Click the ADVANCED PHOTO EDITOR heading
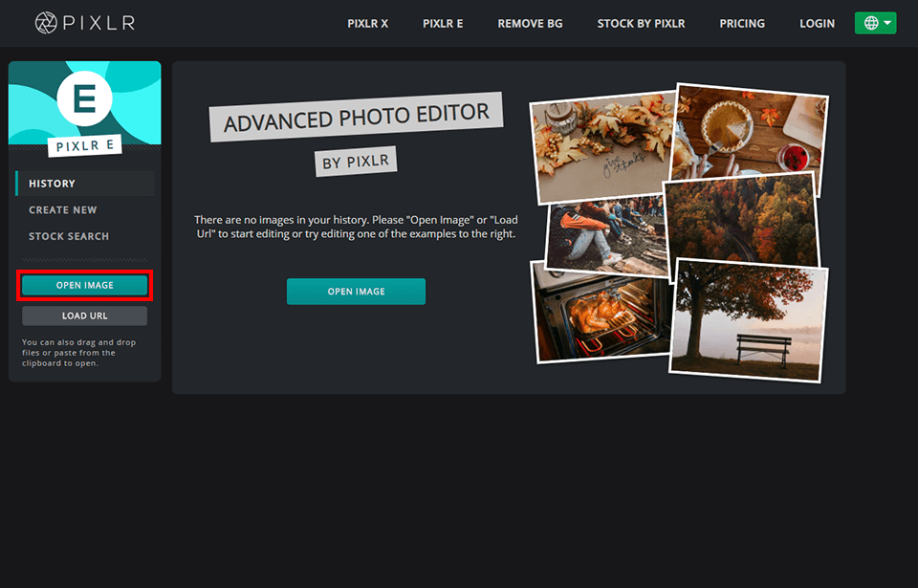The height and width of the screenshot is (588, 918). click(356, 118)
